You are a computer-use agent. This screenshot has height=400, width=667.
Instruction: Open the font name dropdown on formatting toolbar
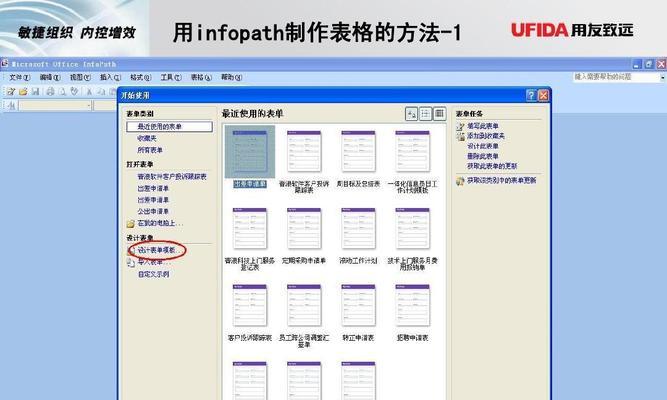[x=89, y=105]
